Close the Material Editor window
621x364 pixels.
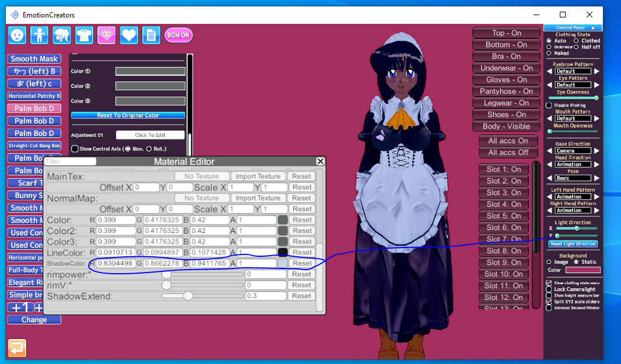coord(320,161)
